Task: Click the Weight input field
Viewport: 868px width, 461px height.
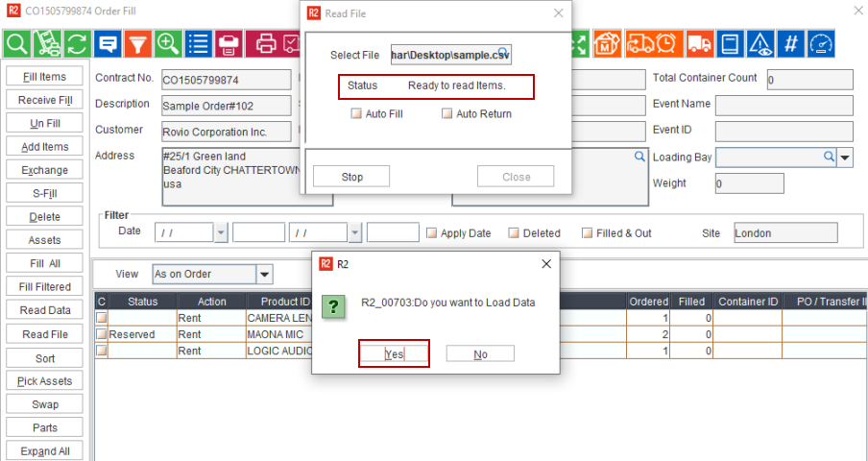Action: pyautogui.click(x=749, y=183)
